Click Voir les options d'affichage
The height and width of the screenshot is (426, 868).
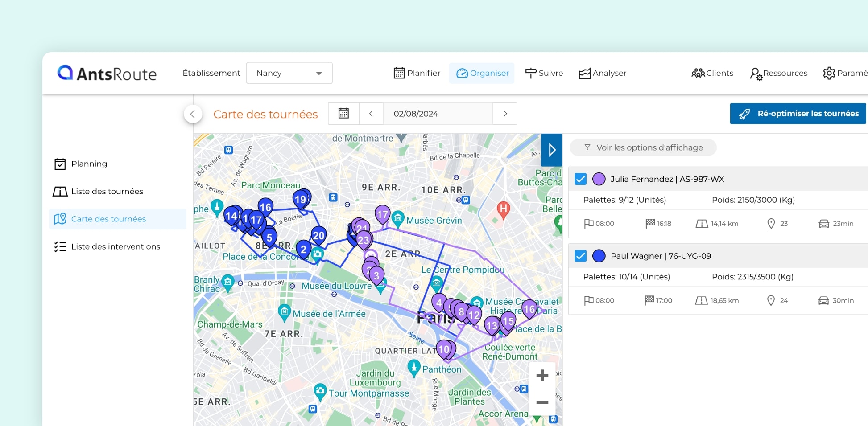pos(643,147)
